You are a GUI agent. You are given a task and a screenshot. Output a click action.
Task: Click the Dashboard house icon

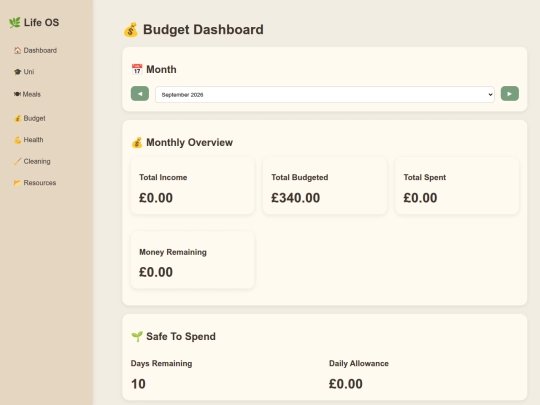tap(18, 51)
